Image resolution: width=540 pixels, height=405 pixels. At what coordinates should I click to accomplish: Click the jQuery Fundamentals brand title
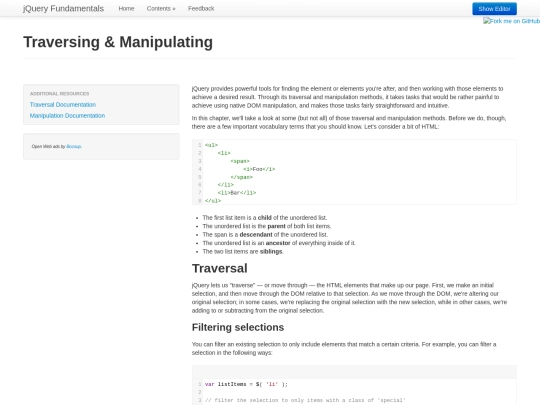(x=63, y=9)
